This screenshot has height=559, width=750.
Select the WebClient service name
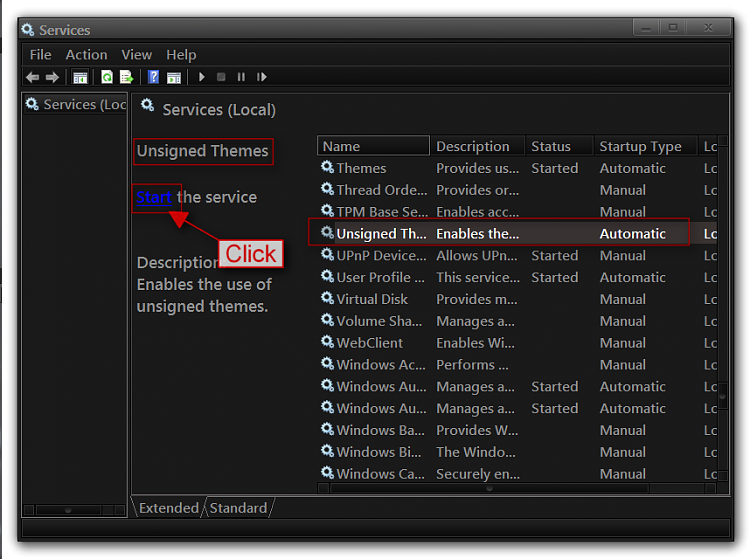(370, 343)
